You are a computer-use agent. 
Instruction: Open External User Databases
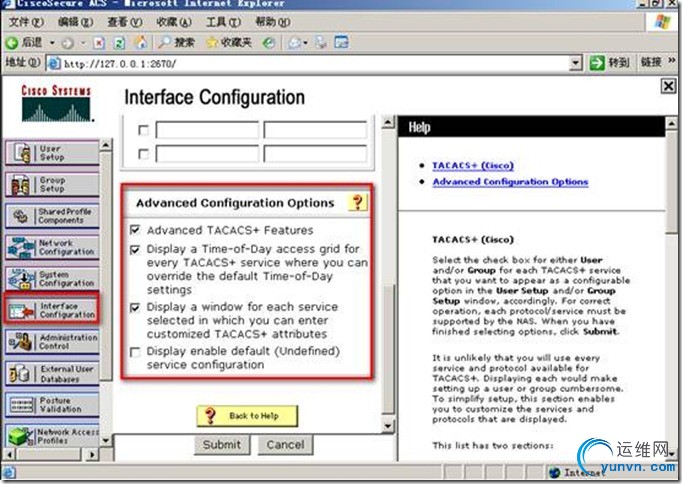pyautogui.click(x=53, y=373)
